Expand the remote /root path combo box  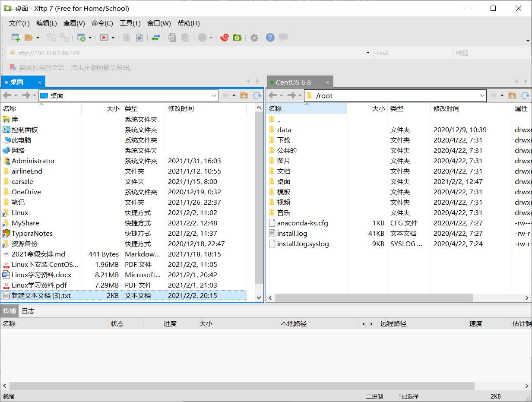(482, 95)
